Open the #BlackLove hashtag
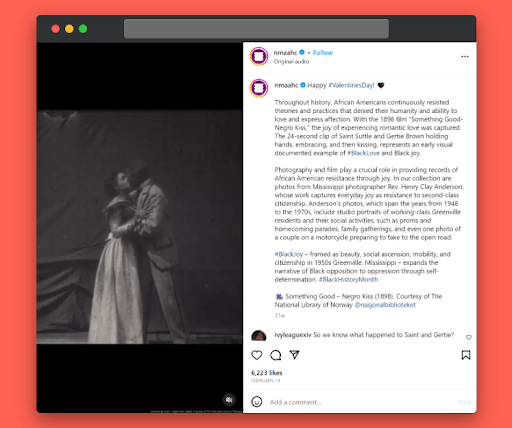This screenshot has width=512, height=428. click(x=363, y=153)
